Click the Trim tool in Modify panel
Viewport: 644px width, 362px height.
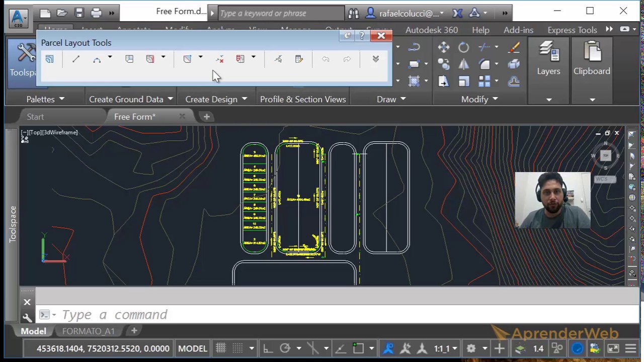[485, 47]
